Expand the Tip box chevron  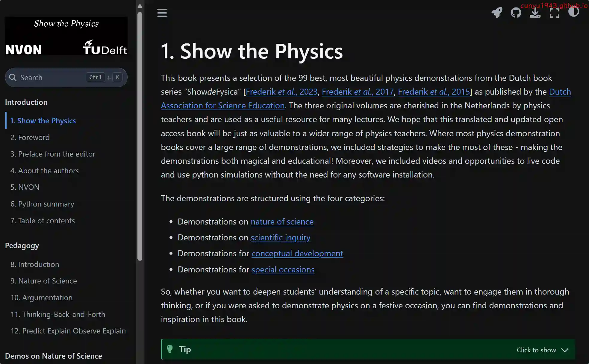coord(565,350)
